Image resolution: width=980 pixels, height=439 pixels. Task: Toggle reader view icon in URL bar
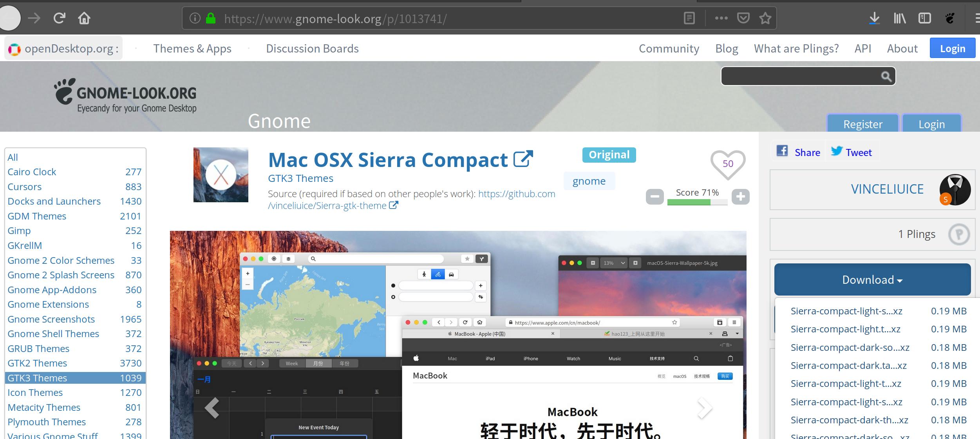coord(689,18)
